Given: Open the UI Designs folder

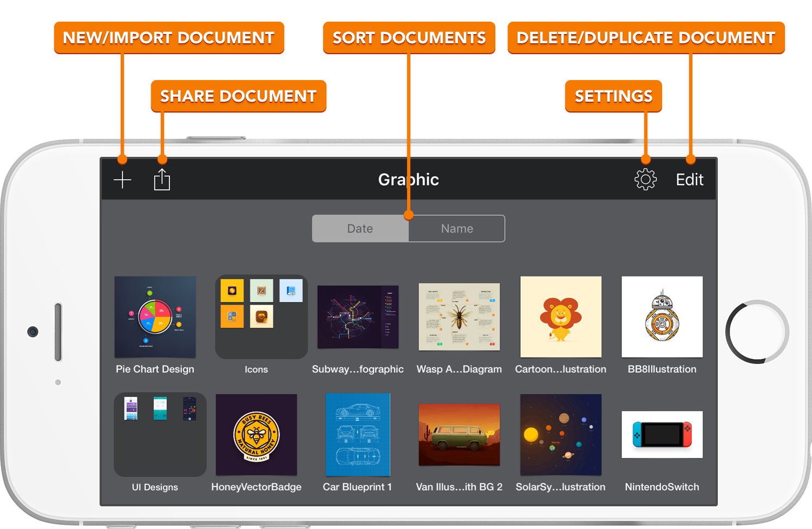Looking at the screenshot, I should tap(160, 434).
